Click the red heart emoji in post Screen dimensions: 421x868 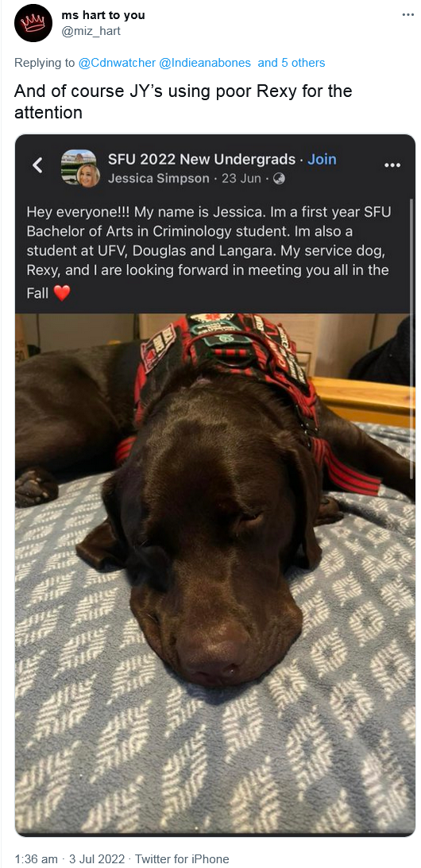tap(62, 293)
